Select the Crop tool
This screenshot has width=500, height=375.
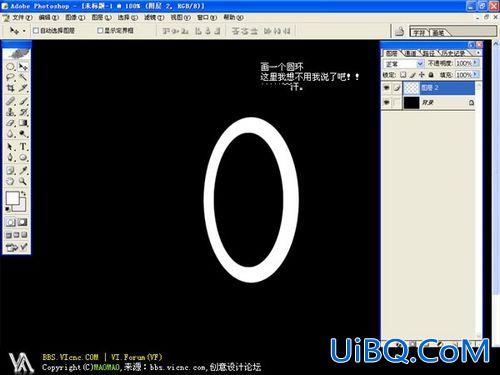(x=10, y=88)
